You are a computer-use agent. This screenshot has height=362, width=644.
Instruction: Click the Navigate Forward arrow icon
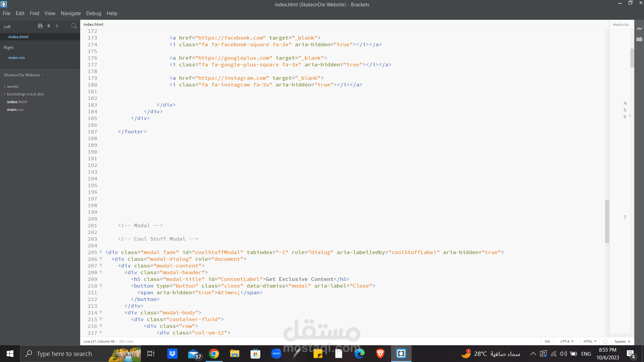[57, 26]
